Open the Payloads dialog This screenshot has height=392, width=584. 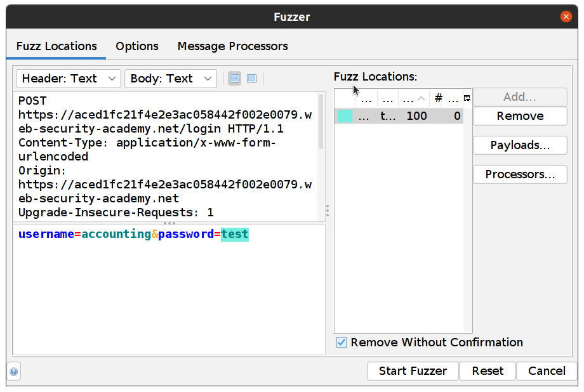(x=520, y=145)
